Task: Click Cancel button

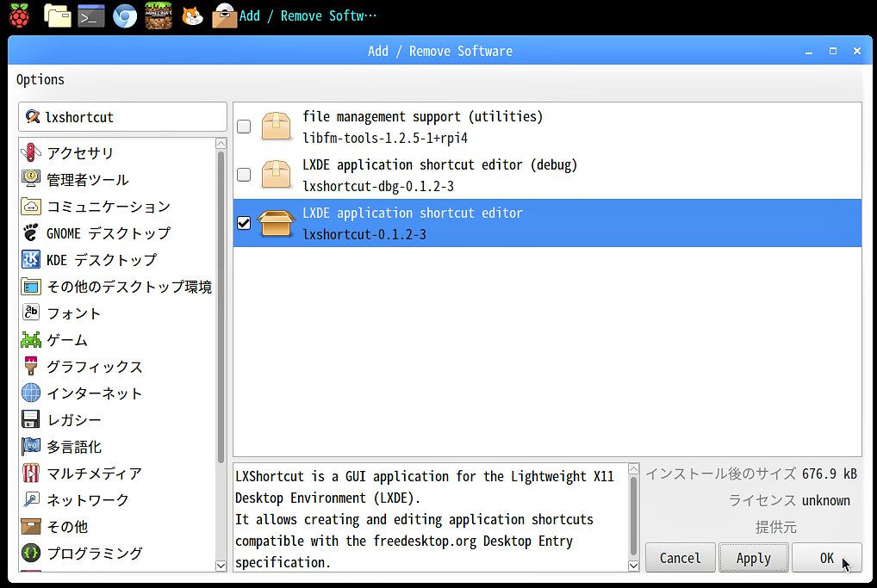Action: coord(680,558)
